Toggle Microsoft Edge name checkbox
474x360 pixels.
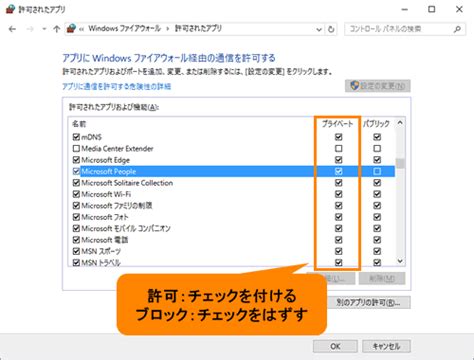pos(76,160)
